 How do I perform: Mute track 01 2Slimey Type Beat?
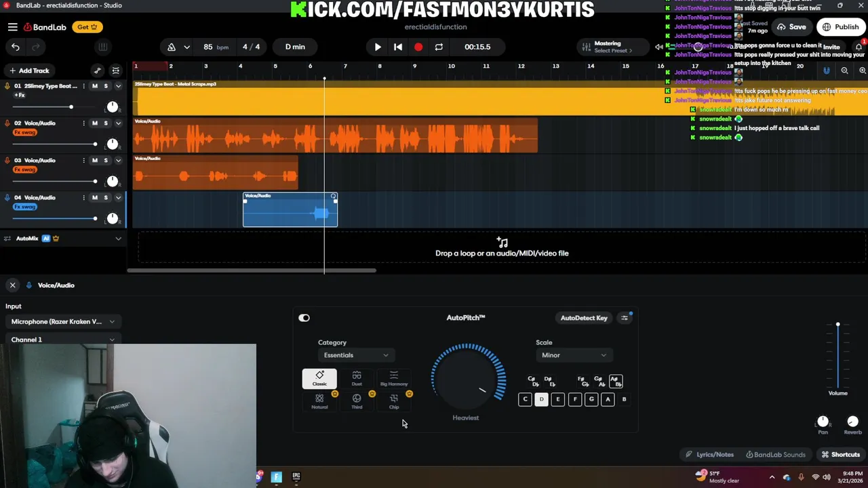pyautogui.click(x=95, y=86)
